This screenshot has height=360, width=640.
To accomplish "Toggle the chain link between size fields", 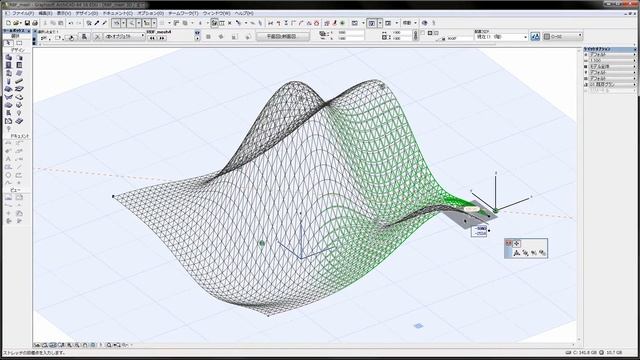I will point(416,36).
